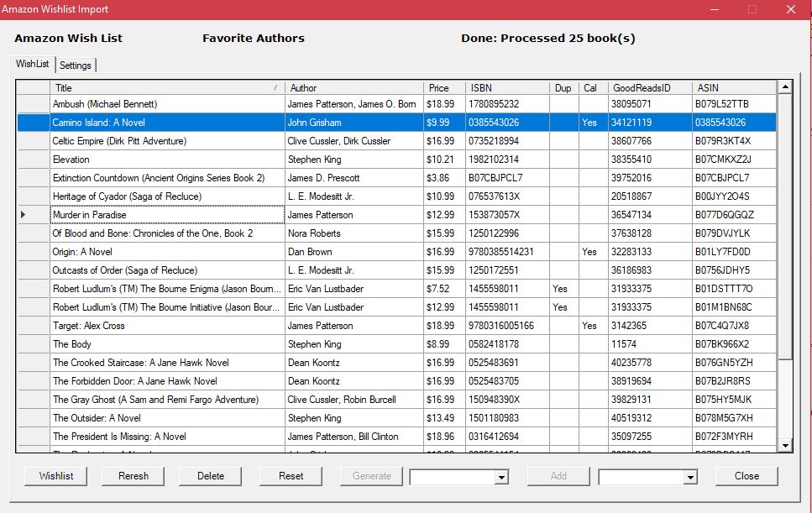Image resolution: width=812 pixels, height=513 pixels.
Task: Select the Camino Island: A Novel row
Action: 396,123
